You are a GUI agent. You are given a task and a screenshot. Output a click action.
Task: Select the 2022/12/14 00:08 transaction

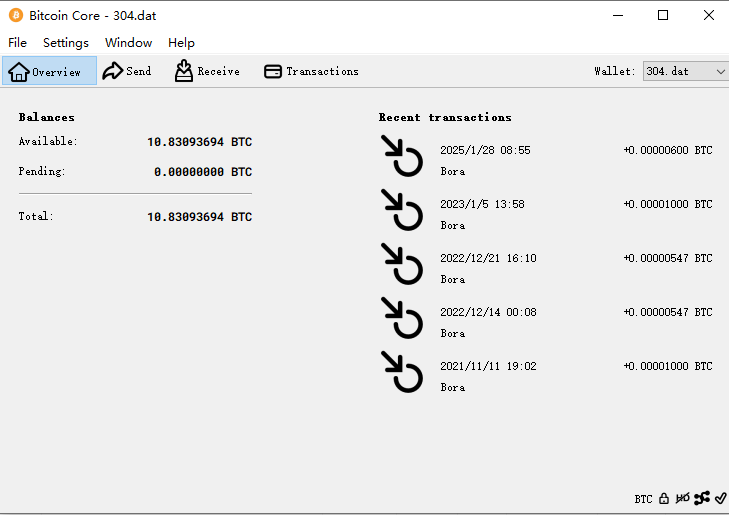click(x=545, y=322)
